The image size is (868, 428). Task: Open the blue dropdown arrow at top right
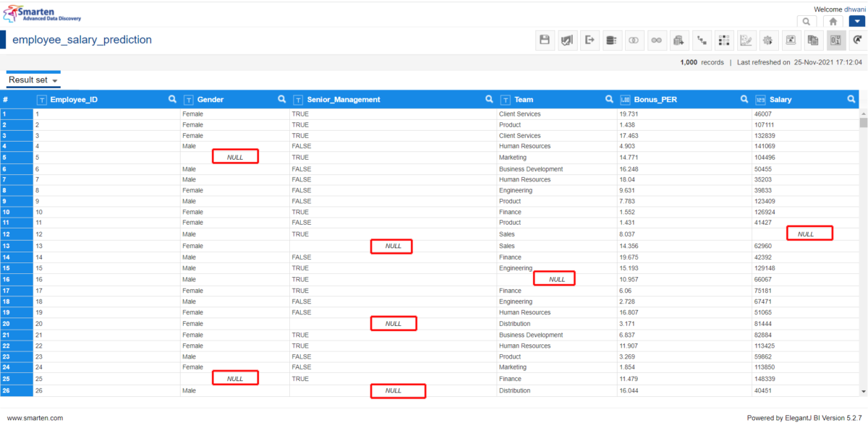coord(857,21)
